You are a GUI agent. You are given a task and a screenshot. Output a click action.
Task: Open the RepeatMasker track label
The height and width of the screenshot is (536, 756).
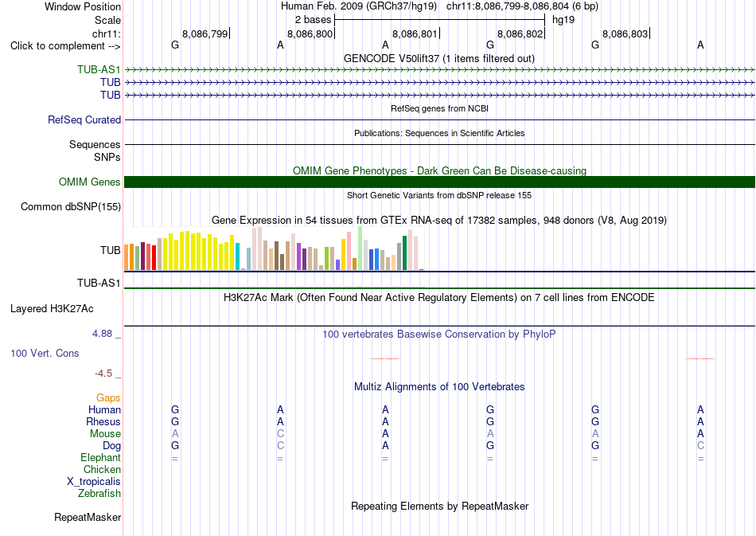(x=88, y=517)
